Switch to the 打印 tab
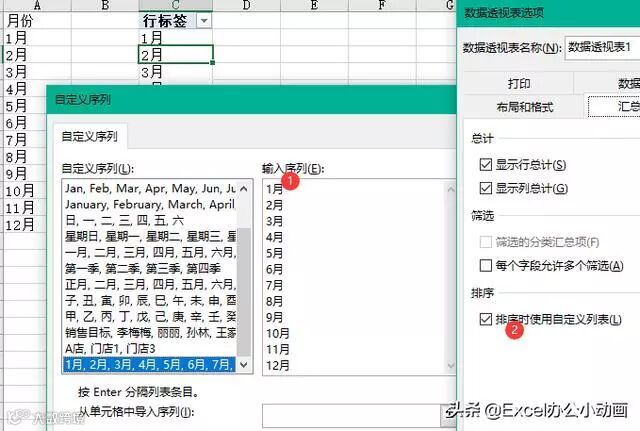This screenshot has height=431, width=640. pos(519,84)
